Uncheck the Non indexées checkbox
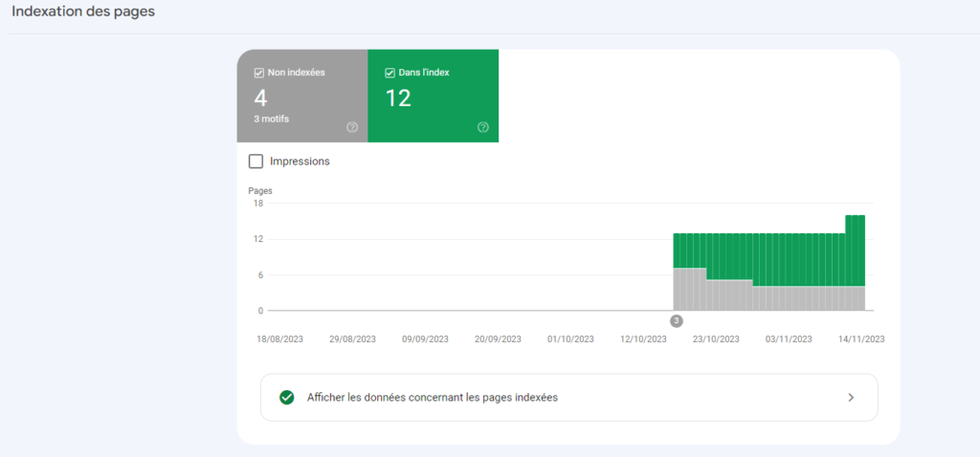 tap(259, 73)
